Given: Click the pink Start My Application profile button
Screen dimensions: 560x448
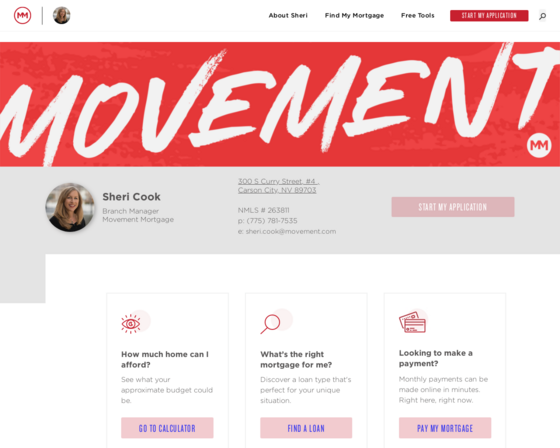Looking at the screenshot, I should (x=453, y=207).
